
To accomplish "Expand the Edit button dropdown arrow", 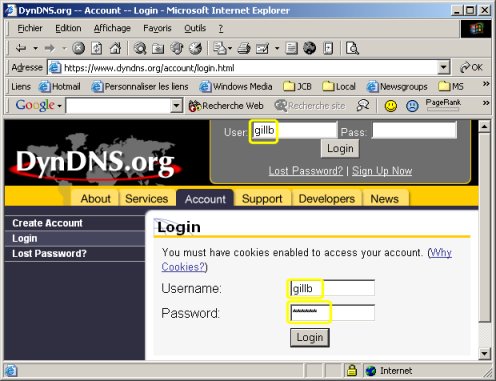I will (277, 49).
